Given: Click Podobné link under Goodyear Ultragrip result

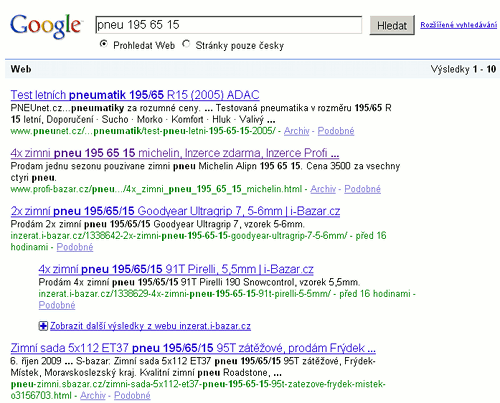Looking at the screenshot, I should (x=75, y=247).
